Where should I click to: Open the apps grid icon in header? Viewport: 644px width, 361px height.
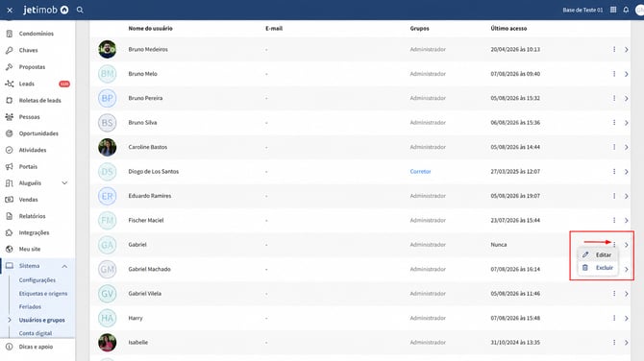click(613, 10)
